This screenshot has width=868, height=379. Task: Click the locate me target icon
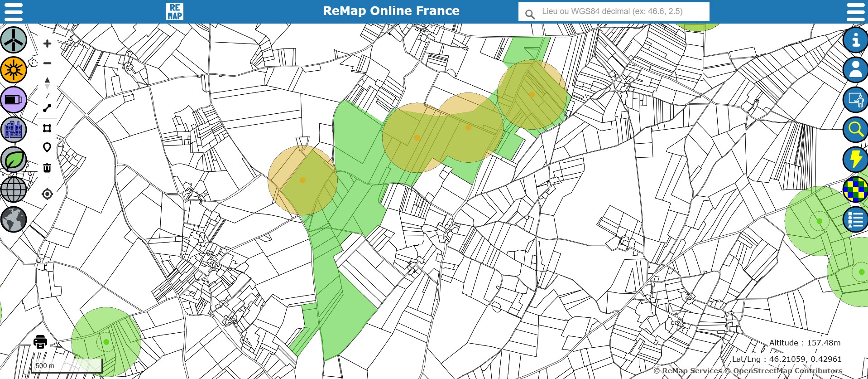47,194
